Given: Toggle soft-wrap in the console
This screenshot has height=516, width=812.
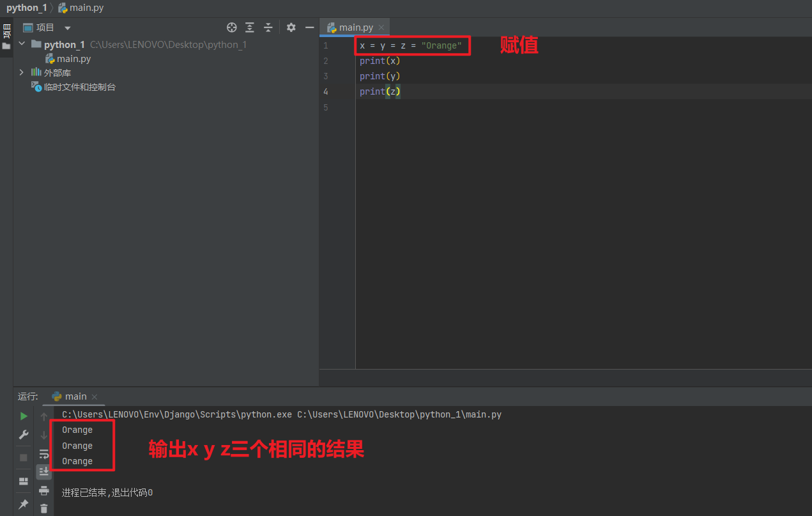Looking at the screenshot, I should point(43,454).
